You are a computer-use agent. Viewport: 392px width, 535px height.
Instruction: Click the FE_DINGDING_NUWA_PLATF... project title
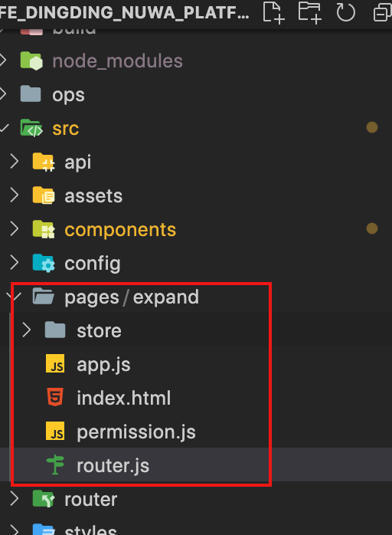coord(124,12)
